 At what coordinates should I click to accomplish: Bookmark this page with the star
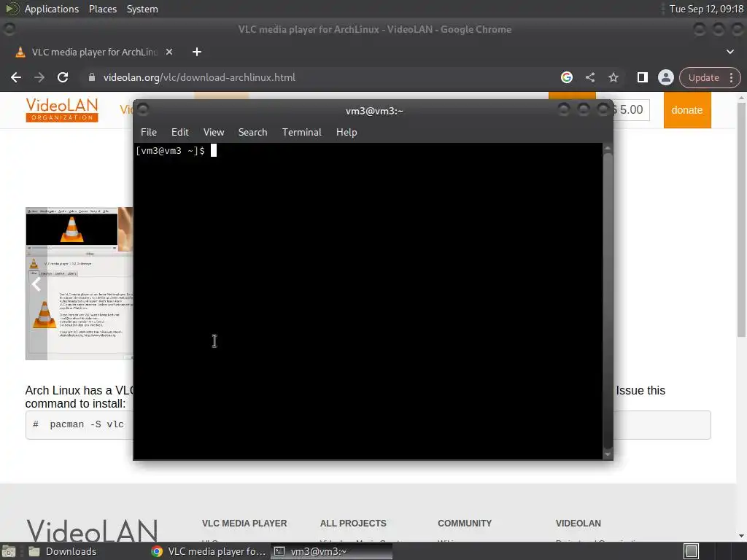[613, 77]
